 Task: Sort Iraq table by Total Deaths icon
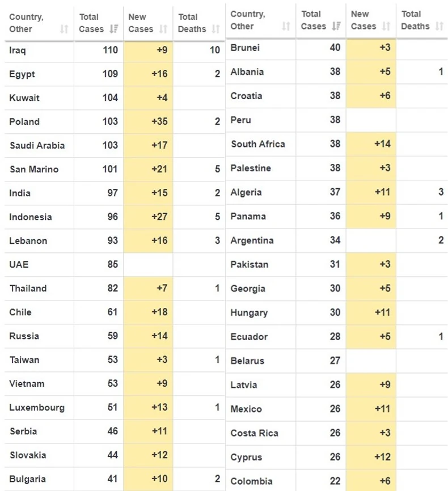coord(215,29)
